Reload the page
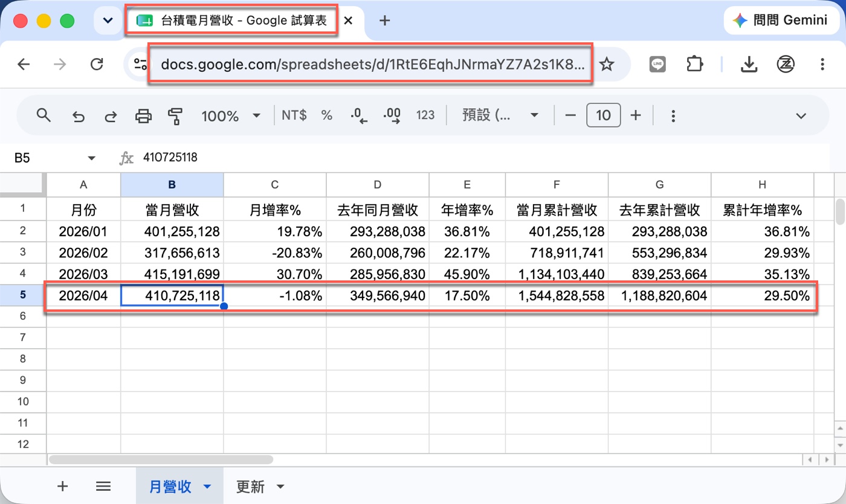 tap(96, 65)
